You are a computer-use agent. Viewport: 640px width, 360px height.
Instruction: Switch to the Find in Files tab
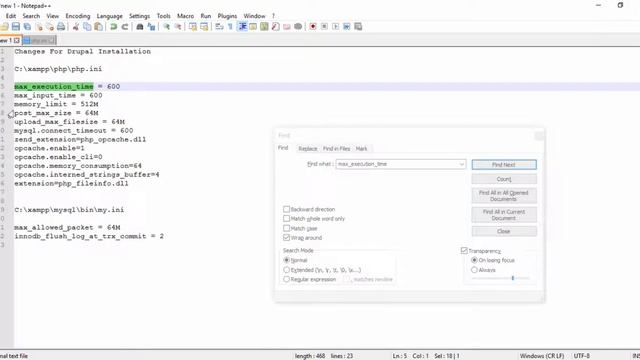336,149
